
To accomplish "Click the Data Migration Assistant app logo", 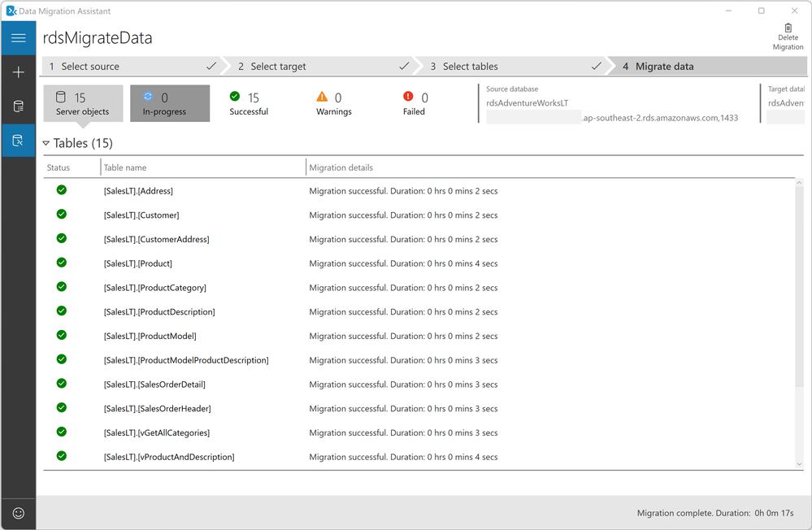I will coord(11,11).
